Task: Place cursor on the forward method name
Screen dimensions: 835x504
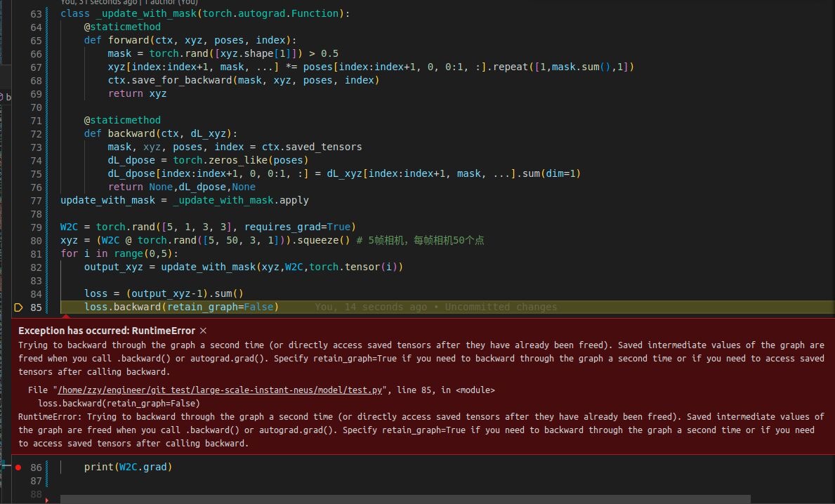Action: click(x=129, y=40)
